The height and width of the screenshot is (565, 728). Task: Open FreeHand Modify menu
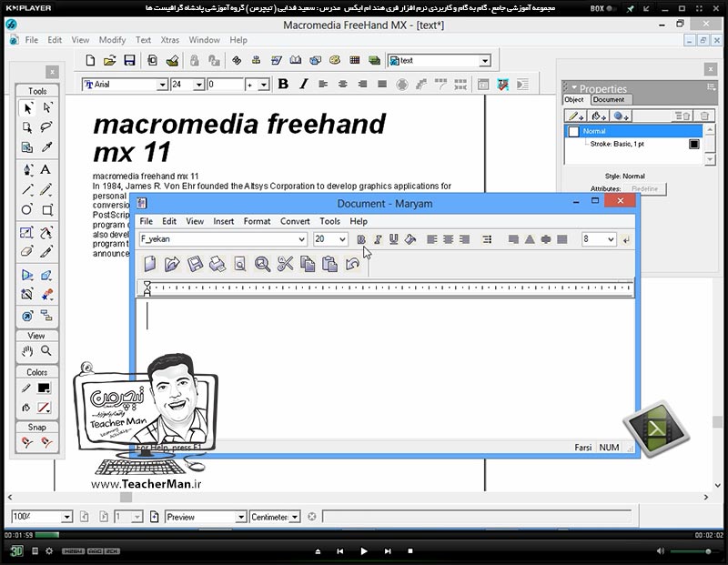[112, 40]
